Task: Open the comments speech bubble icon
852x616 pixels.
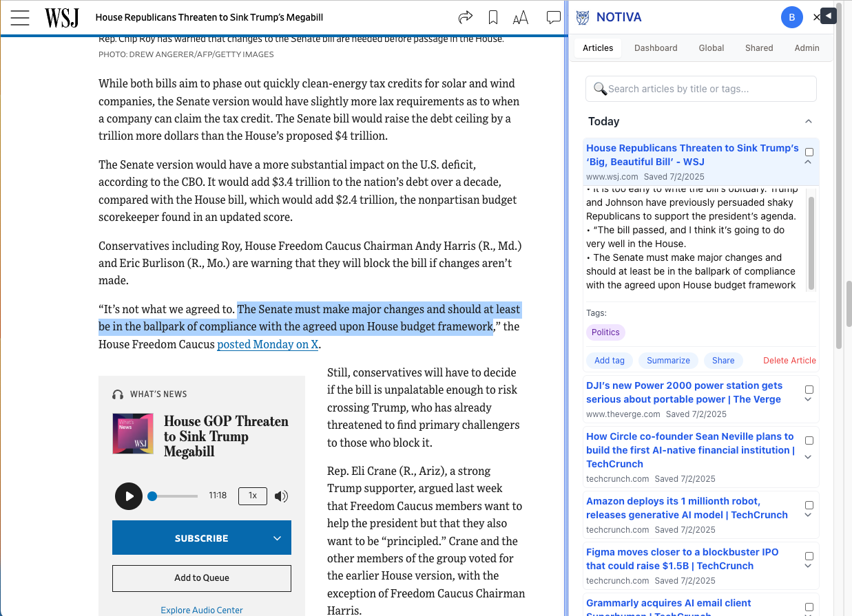Action: click(553, 18)
